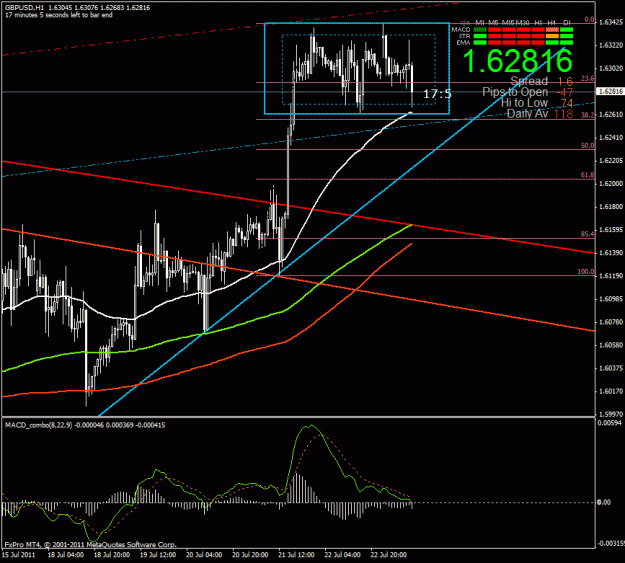The image size is (625, 563).
Task: Select the EMA row label in signal panel
Action: coord(463,43)
